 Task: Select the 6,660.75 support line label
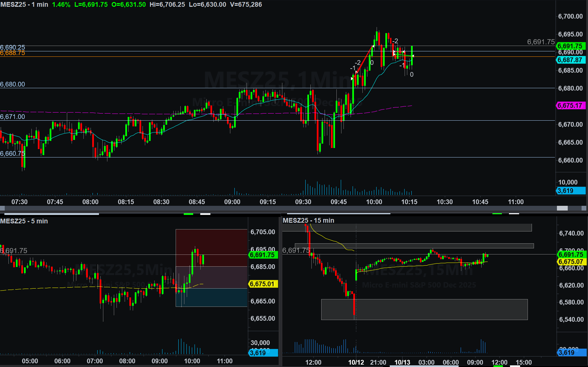[12, 154]
